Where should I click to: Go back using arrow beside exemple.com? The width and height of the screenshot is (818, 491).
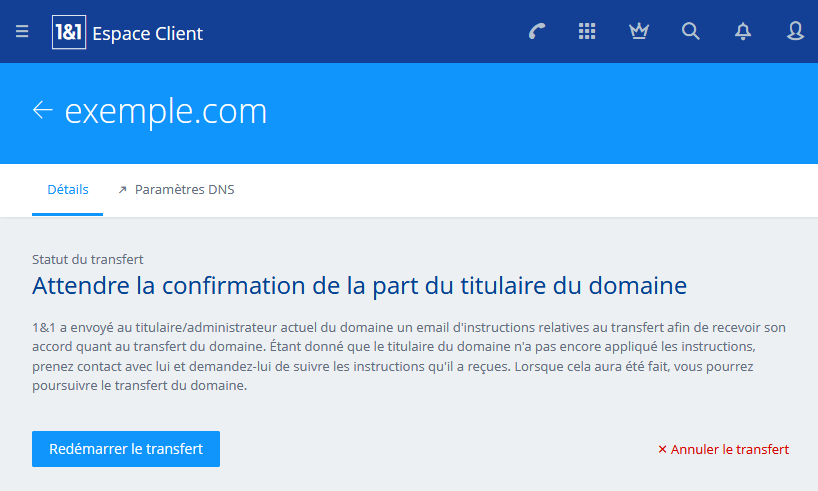42,110
